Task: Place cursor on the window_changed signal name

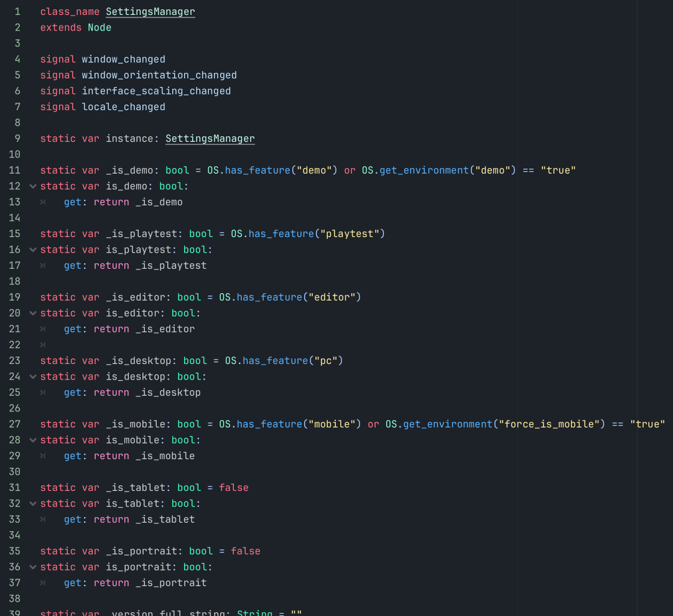Action: pos(123,60)
